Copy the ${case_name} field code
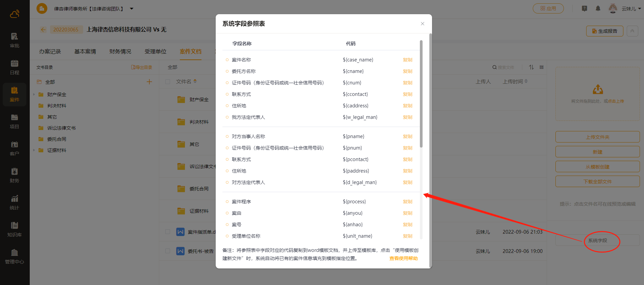Viewport: 644px width, 285px height. pyautogui.click(x=407, y=60)
